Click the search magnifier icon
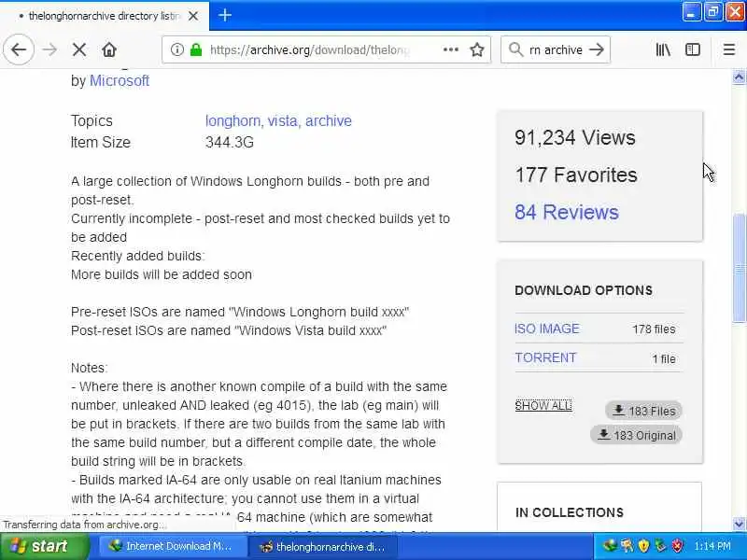Screen dimensions: 747x560 click(515, 49)
